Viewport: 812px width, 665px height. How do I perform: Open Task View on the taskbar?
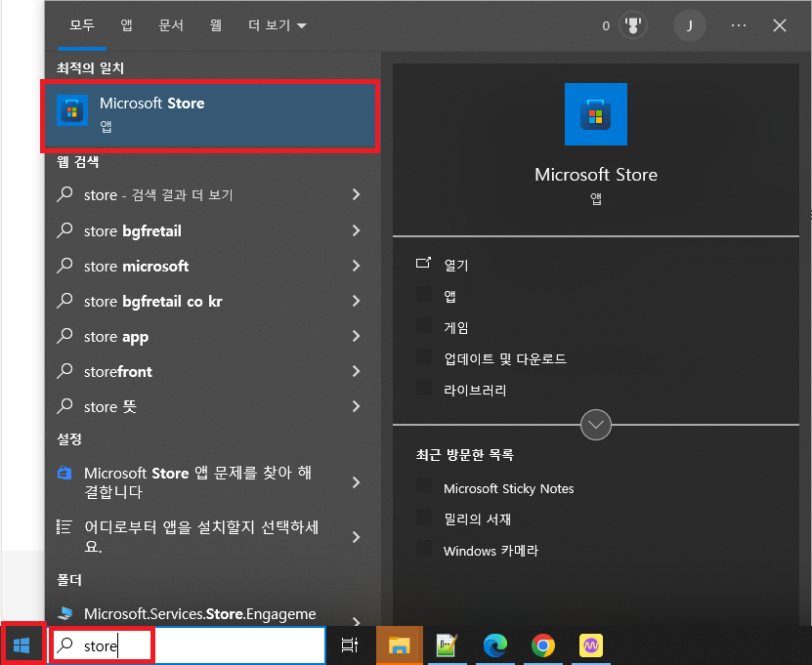(x=350, y=645)
